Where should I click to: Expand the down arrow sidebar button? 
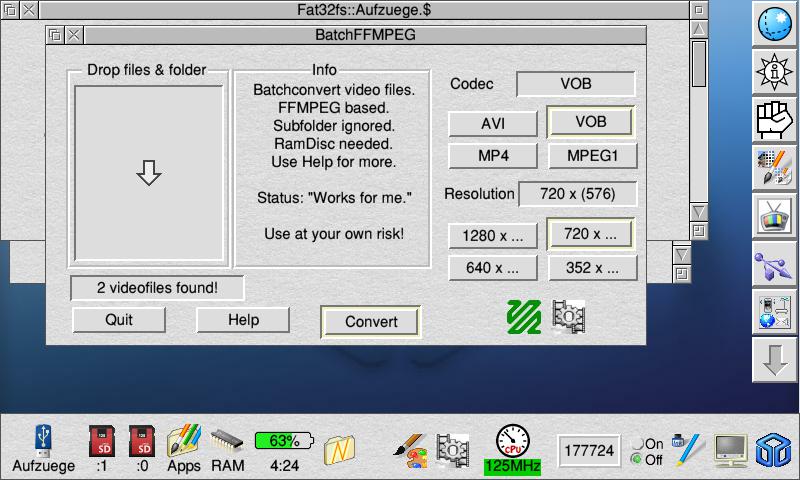click(x=775, y=360)
